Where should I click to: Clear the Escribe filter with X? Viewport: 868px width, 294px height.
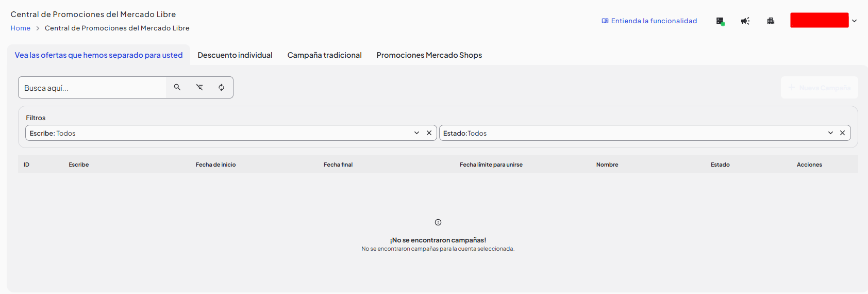pos(429,133)
